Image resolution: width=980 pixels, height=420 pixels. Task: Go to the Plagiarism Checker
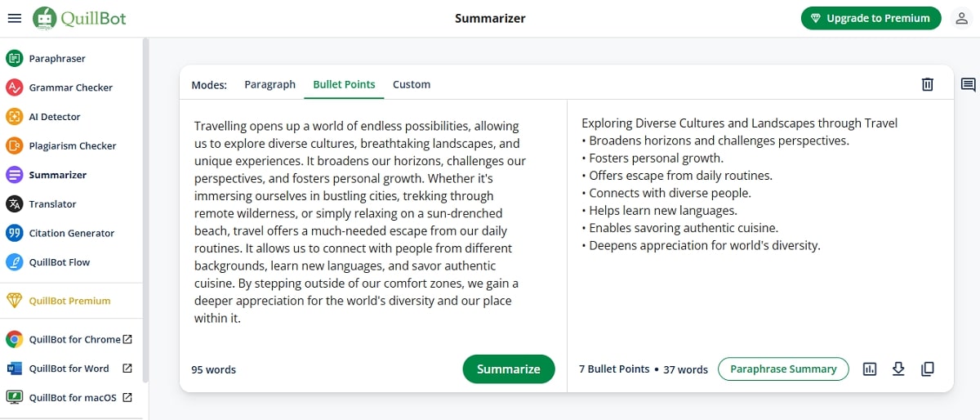[73, 145]
